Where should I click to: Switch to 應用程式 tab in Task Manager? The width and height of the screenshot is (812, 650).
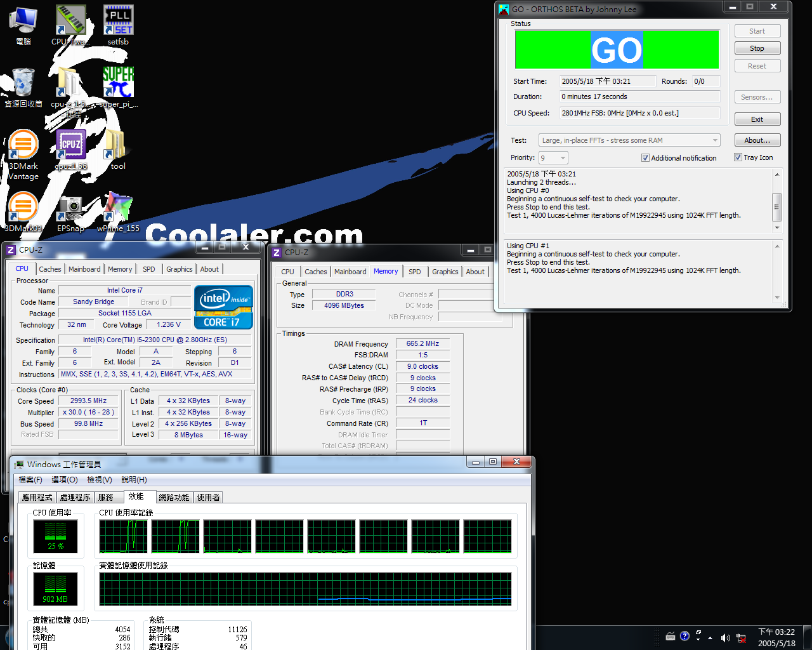click(37, 498)
